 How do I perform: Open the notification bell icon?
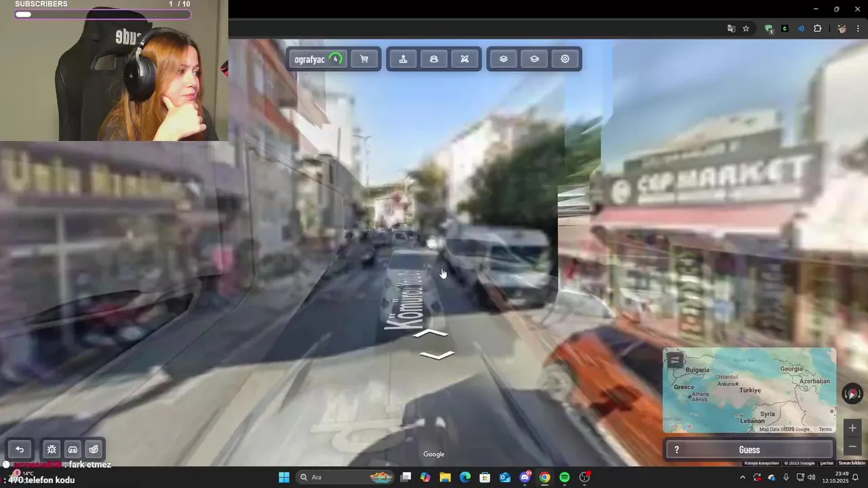(x=855, y=477)
